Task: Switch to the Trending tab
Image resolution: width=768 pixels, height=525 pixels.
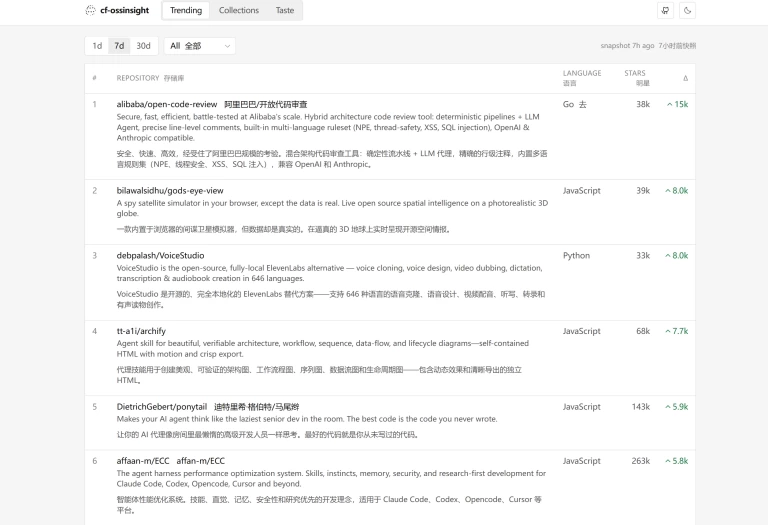Action: point(186,10)
